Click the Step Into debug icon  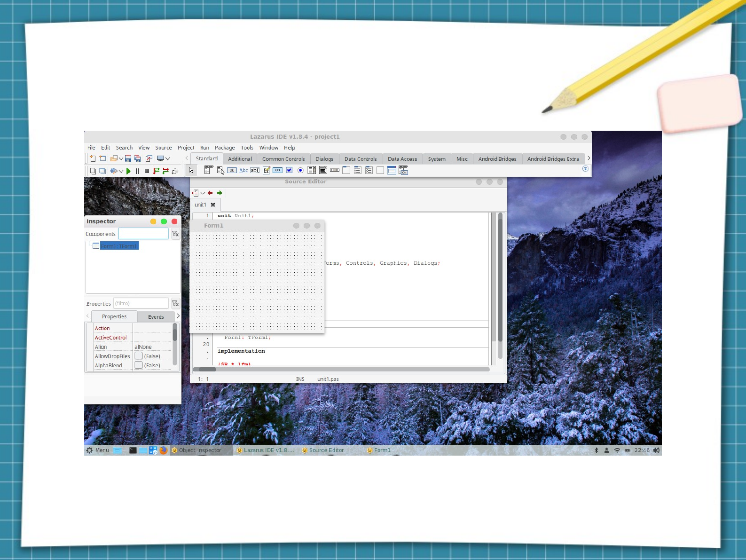(x=156, y=171)
